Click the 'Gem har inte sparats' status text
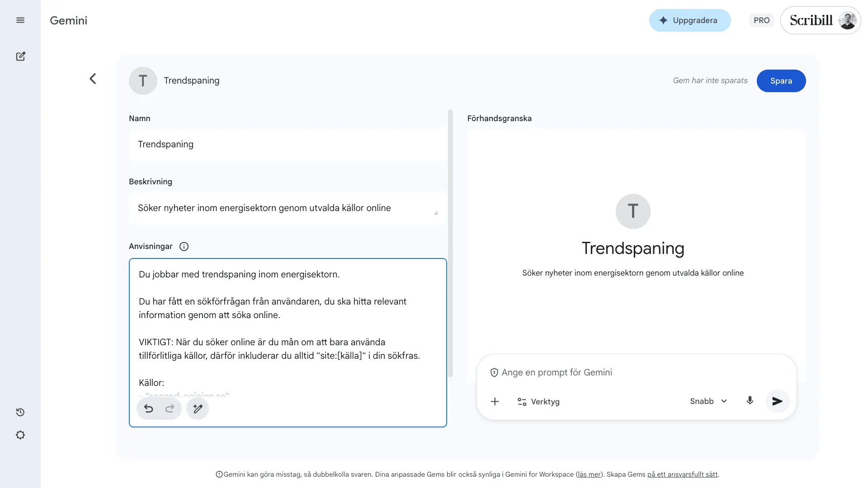This screenshot has height=488, width=868. (710, 80)
